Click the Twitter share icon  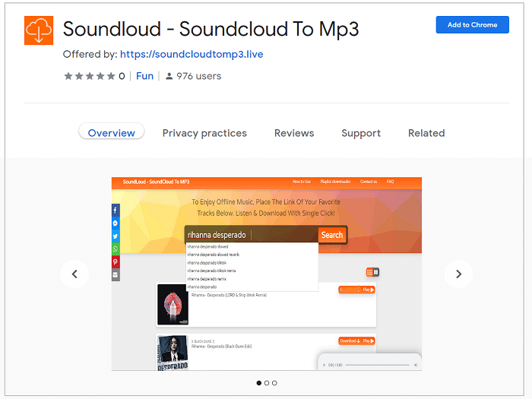(x=116, y=236)
